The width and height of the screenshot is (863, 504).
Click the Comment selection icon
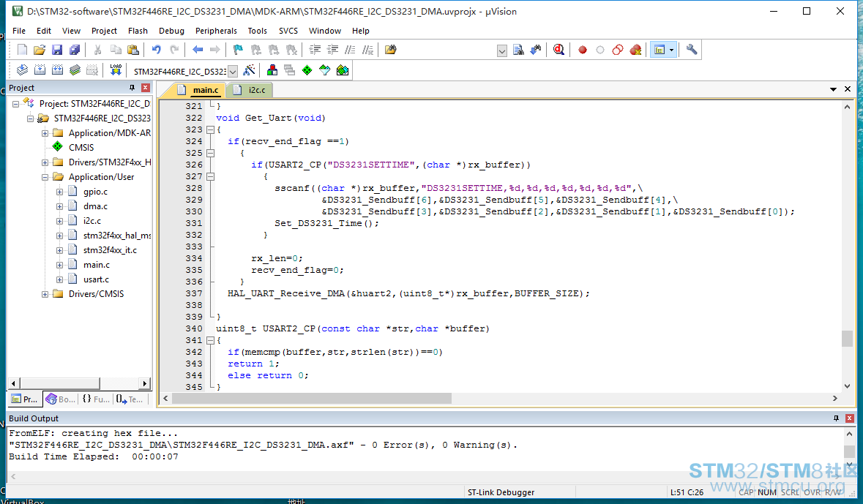click(350, 50)
